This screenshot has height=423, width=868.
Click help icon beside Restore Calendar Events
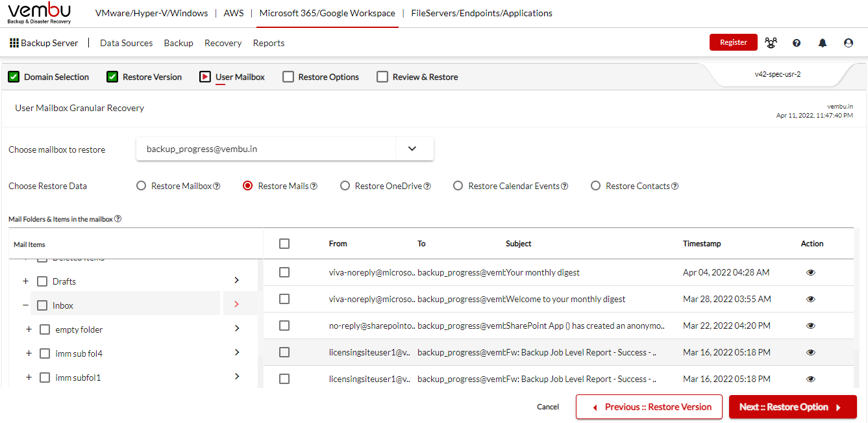[564, 186]
